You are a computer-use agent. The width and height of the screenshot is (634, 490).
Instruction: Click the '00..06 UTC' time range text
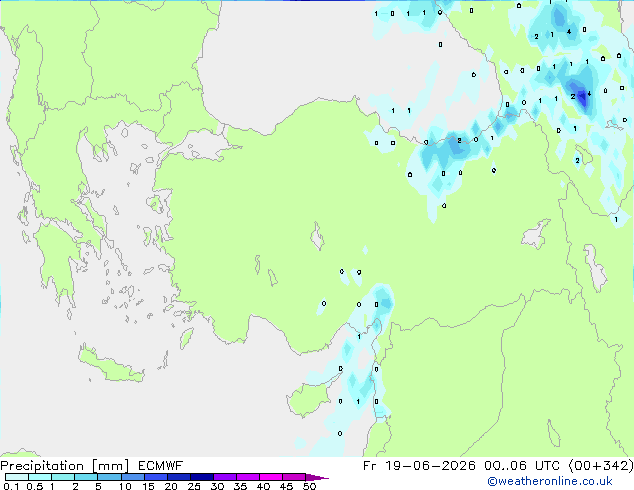[522, 466]
